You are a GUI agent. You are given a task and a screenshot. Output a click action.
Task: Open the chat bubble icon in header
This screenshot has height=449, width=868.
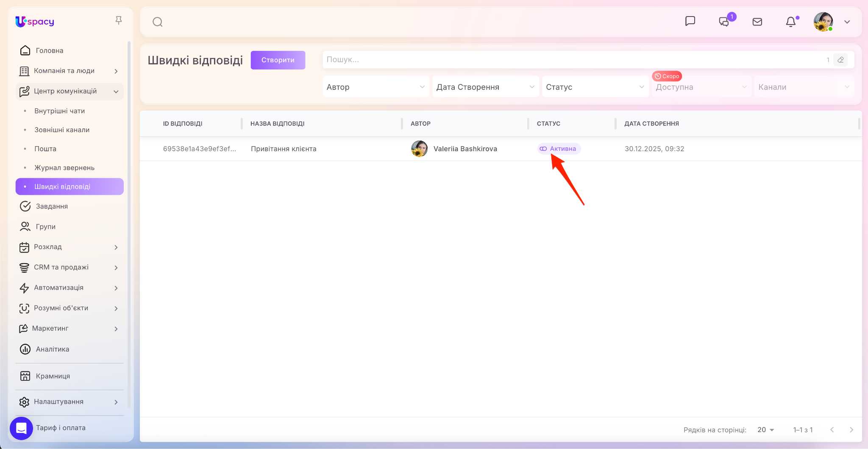(x=690, y=21)
